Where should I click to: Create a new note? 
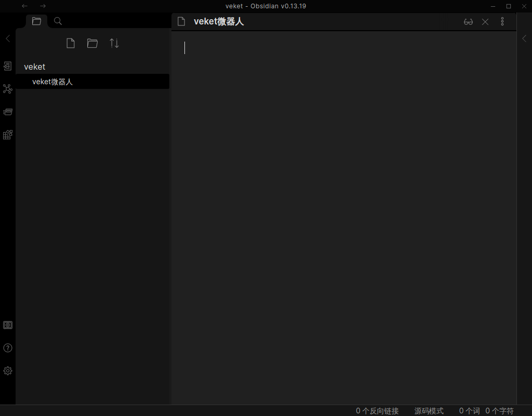[x=71, y=43]
